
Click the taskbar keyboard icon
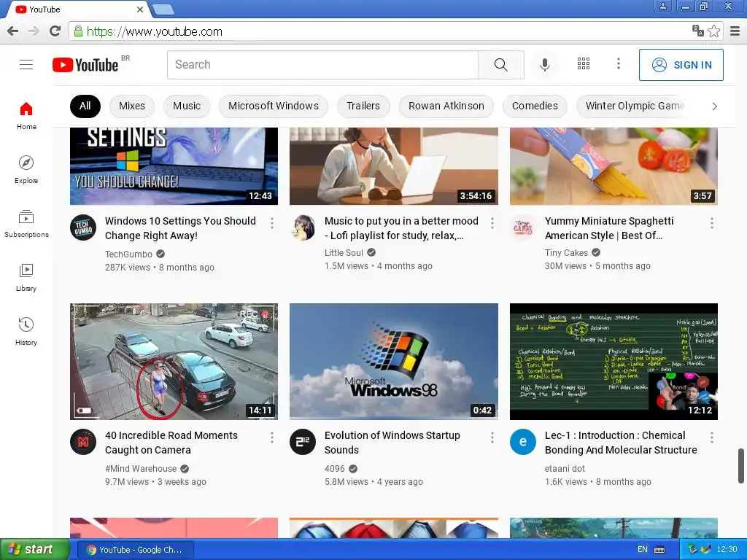click(x=659, y=550)
